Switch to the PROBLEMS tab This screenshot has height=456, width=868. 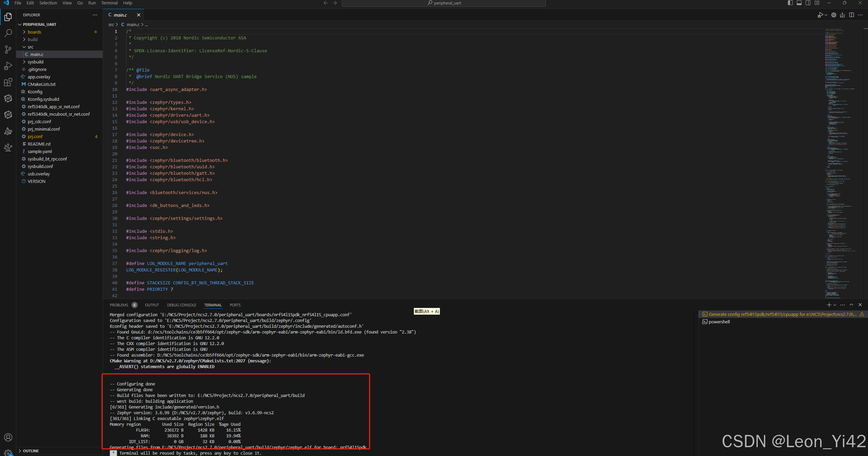click(119, 305)
